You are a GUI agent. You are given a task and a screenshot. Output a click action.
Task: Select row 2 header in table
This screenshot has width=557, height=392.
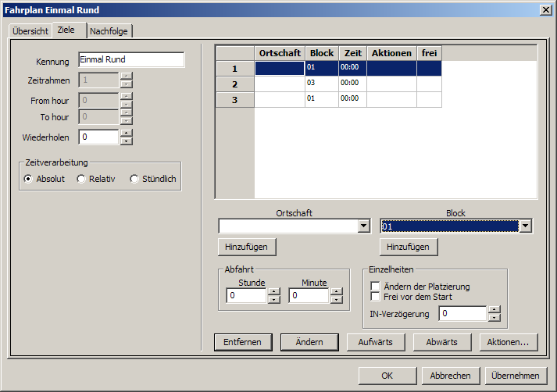pos(234,84)
